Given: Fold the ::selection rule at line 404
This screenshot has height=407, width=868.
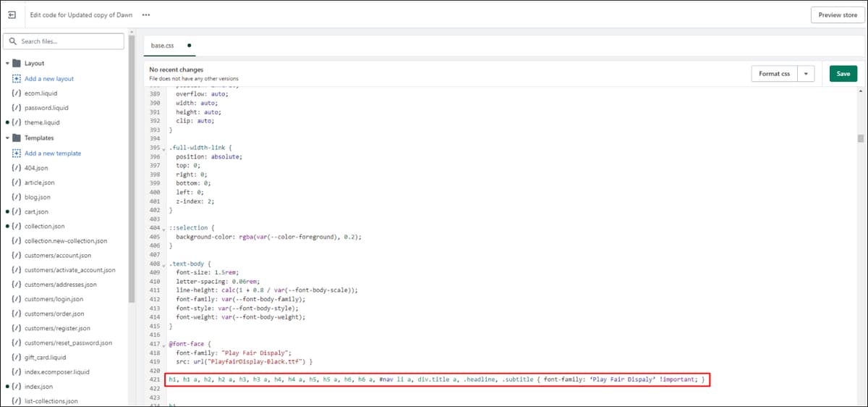Looking at the screenshot, I should click(x=163, y=230).
